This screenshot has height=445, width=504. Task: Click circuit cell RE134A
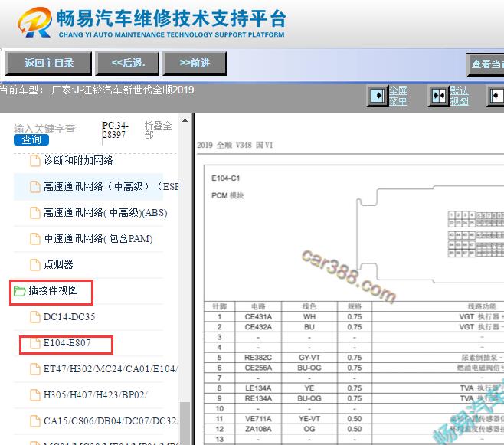(x=258, y=398)
